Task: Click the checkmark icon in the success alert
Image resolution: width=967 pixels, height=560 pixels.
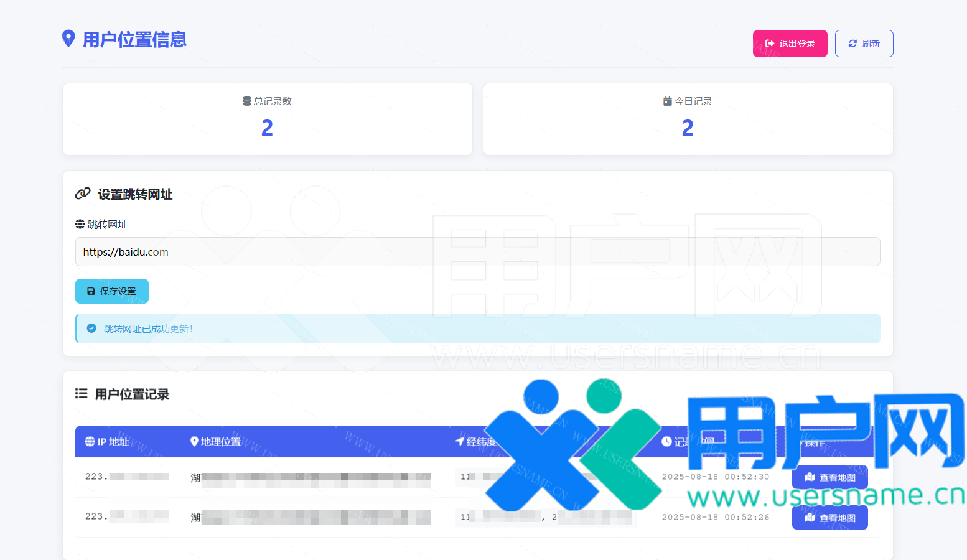Action: click(x=91, y=329)
